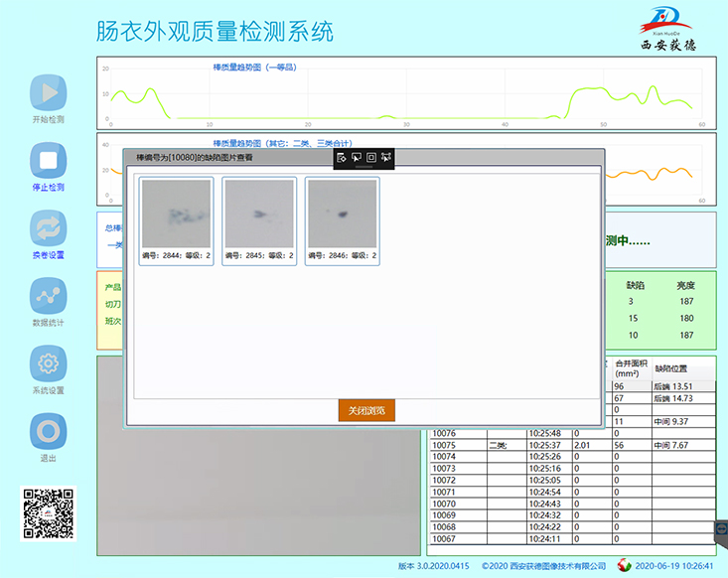The image size is (728, 578).
Task: Open defect thumbnail numbered 2846
Action: coord(342,215)
